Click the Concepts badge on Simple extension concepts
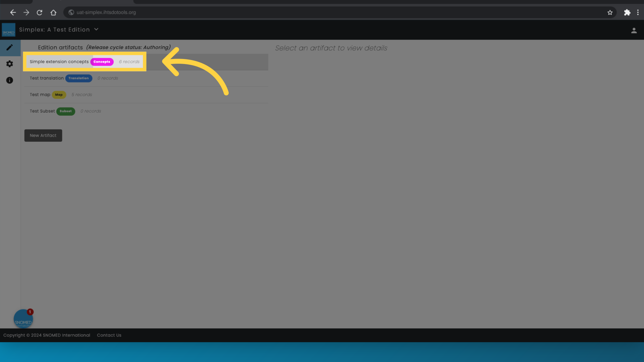 [x=102, y=61]
